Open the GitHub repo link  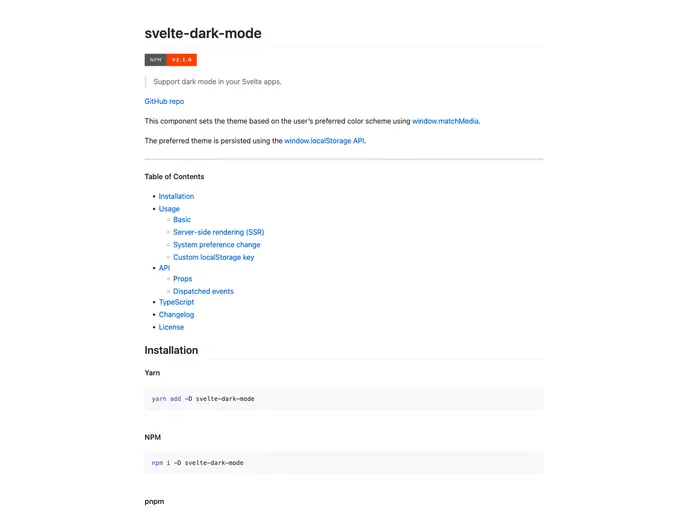click(x=164, y=101)
